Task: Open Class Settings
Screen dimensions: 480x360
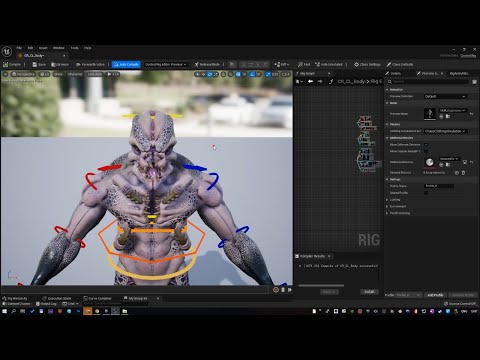Action: click(x=367, y=64)
